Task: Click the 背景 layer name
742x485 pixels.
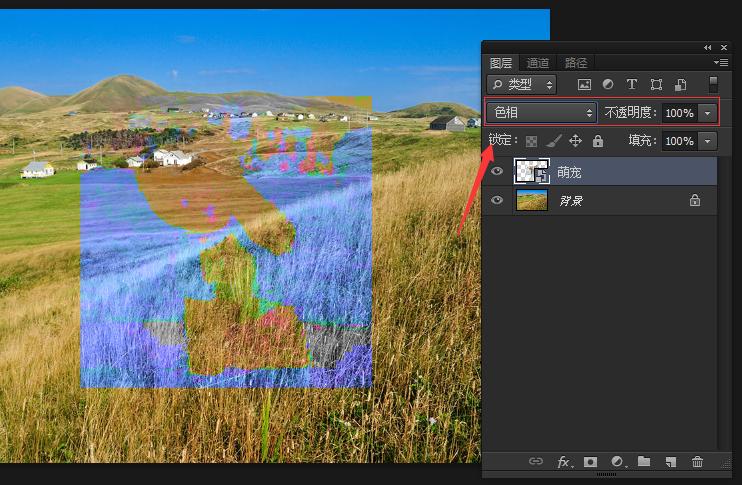Action: click(x=571, y=201)
